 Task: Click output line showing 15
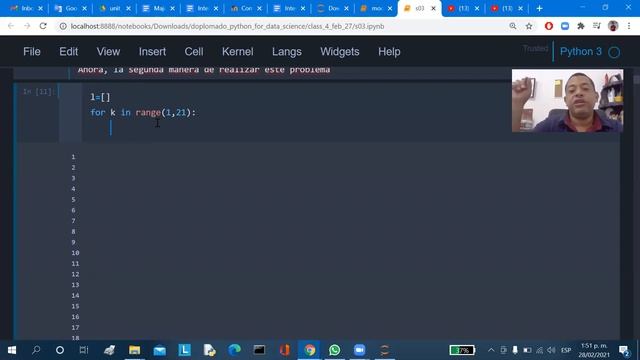coord(75,306)
